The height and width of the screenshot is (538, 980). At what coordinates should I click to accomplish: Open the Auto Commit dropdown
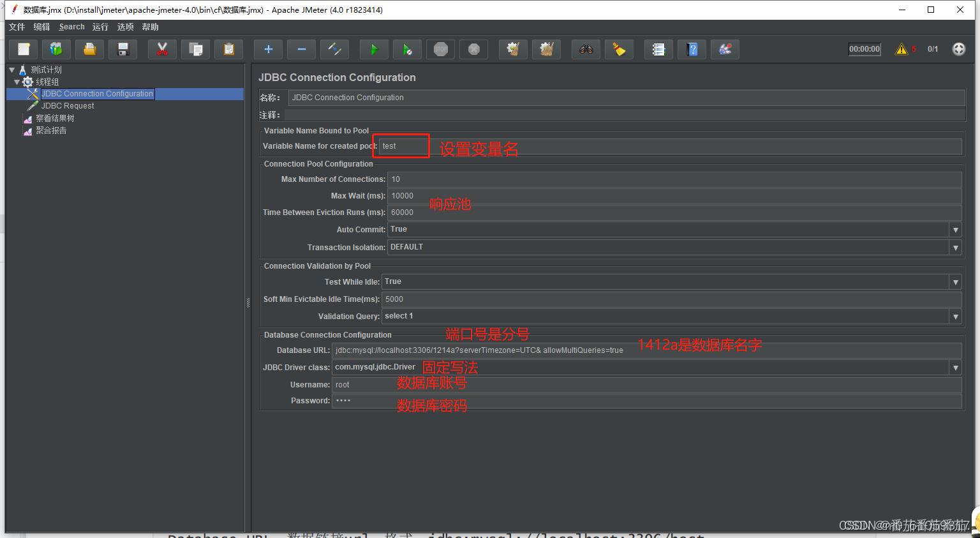click(x=955, y=230)
